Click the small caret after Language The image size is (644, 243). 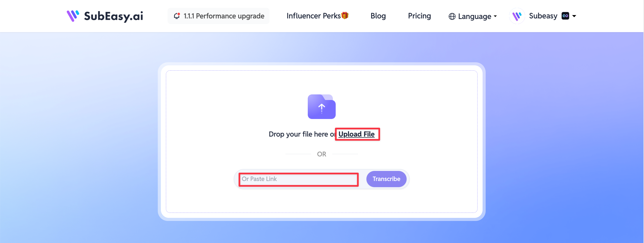coord(495,16)
